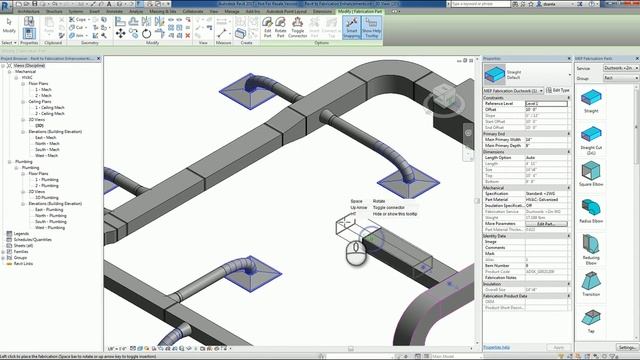
Task: Click the Settings button in Fabrication Parts panel
Action: pos(627,347)
